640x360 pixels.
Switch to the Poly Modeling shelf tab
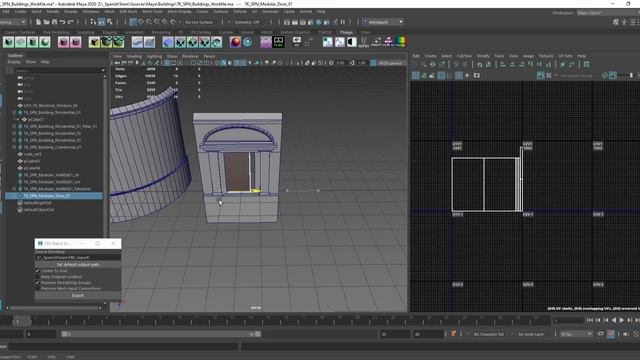pyautogui.click(x=56, y=32)
